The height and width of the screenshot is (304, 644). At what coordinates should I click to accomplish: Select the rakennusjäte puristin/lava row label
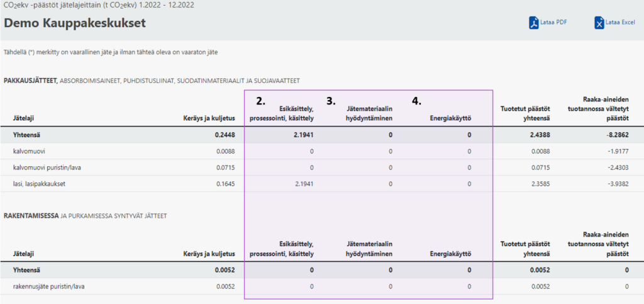coord(49,286)
